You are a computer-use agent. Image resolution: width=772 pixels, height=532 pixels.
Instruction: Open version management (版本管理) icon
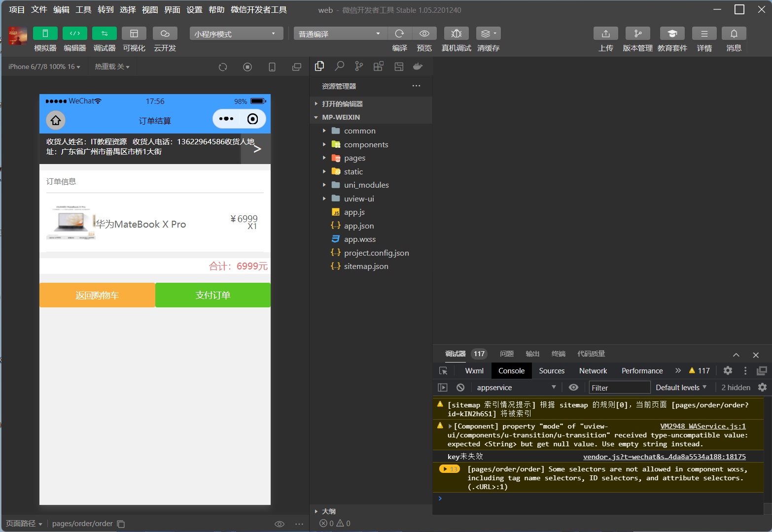[x=638, y=33]
